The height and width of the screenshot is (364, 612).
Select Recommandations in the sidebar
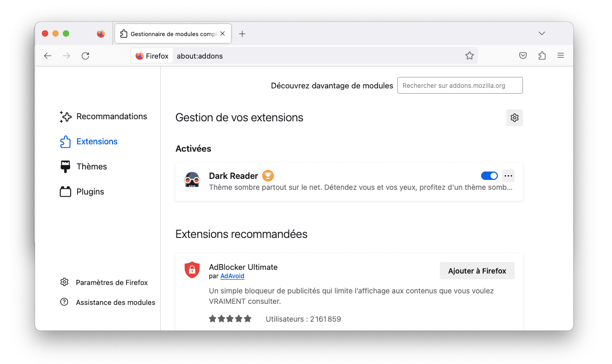tap(112, 117)
